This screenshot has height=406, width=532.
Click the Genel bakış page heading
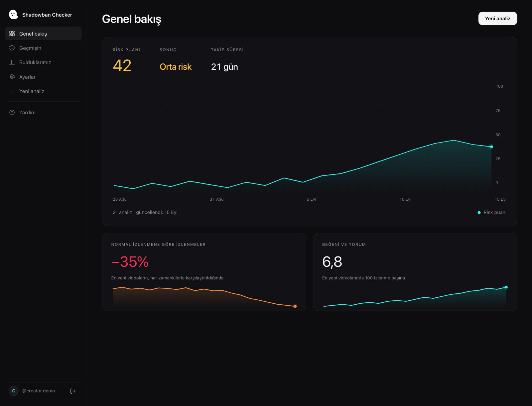132,19
